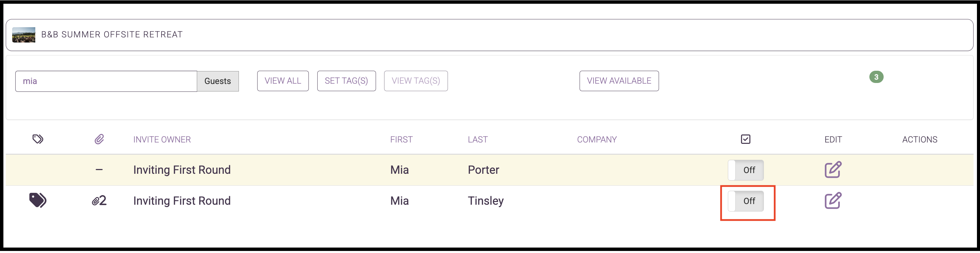Screen dimensions: 980x253
Task: Click the dash in Mia Porter's row
Action: click(99, 170)
